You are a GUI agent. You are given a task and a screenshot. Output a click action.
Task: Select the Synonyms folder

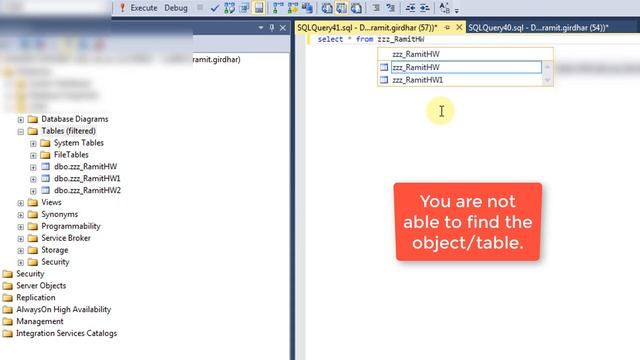[60, 214]
